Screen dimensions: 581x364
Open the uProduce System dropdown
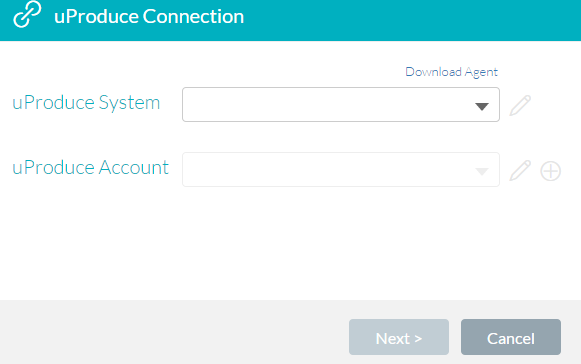coord(341,105)
